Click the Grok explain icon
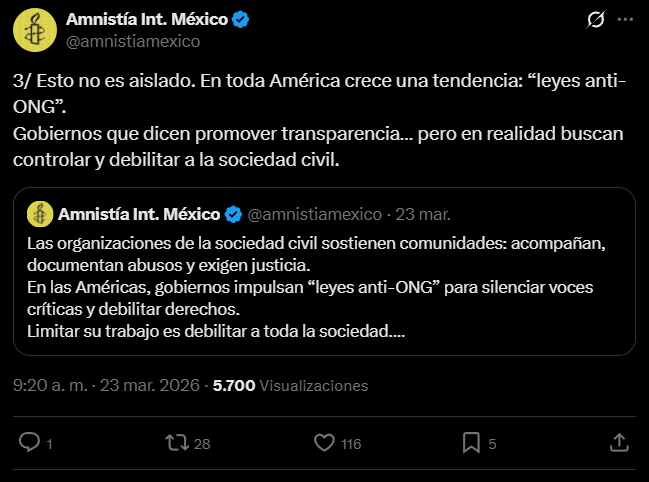The image size is (649, 482). 594,19
